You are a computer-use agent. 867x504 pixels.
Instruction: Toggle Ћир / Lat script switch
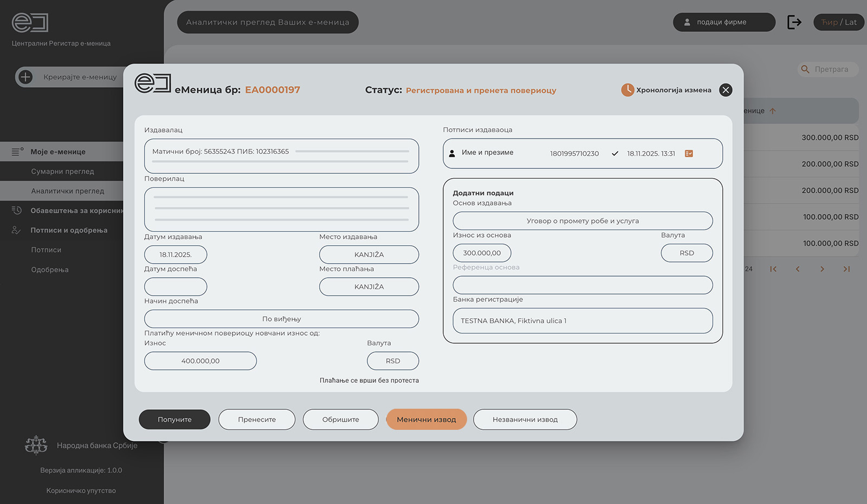point(838,22)
